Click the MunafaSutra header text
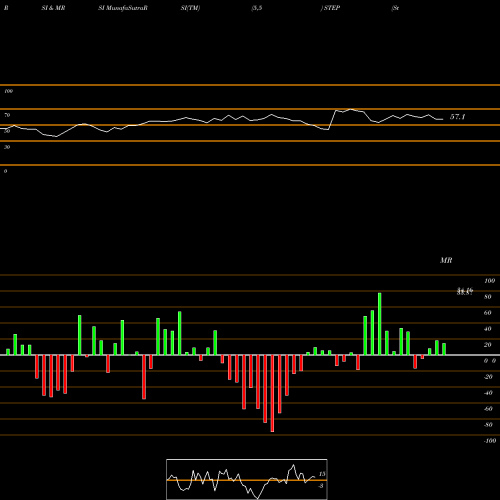This screenshot has width=500, height=500. click(x=126, y=8)
